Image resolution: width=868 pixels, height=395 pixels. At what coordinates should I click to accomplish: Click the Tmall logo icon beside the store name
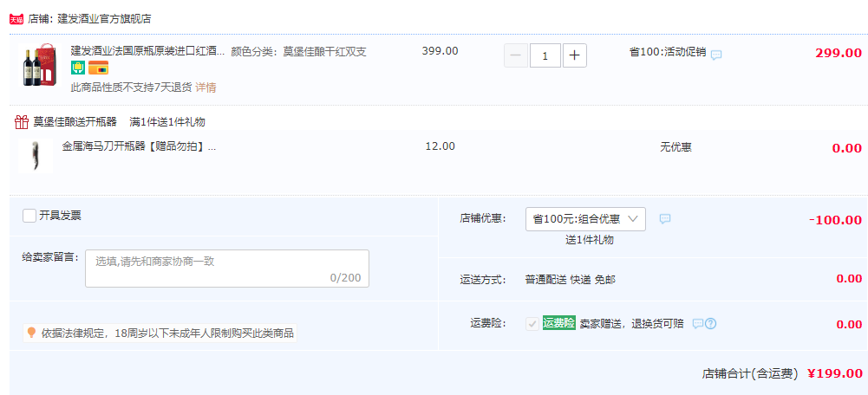[x=16, y=19]
